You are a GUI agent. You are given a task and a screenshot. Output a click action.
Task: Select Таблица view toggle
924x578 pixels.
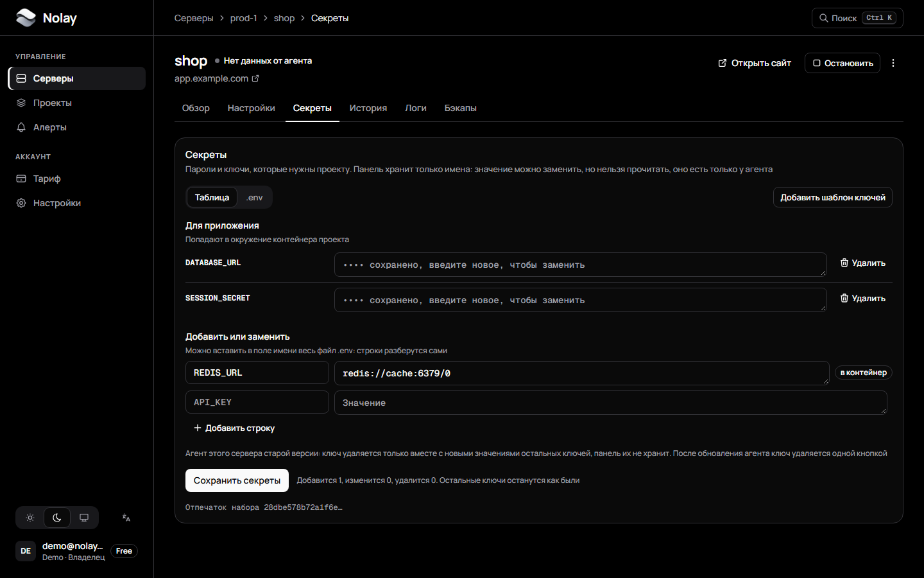click(x=212, y=197)
